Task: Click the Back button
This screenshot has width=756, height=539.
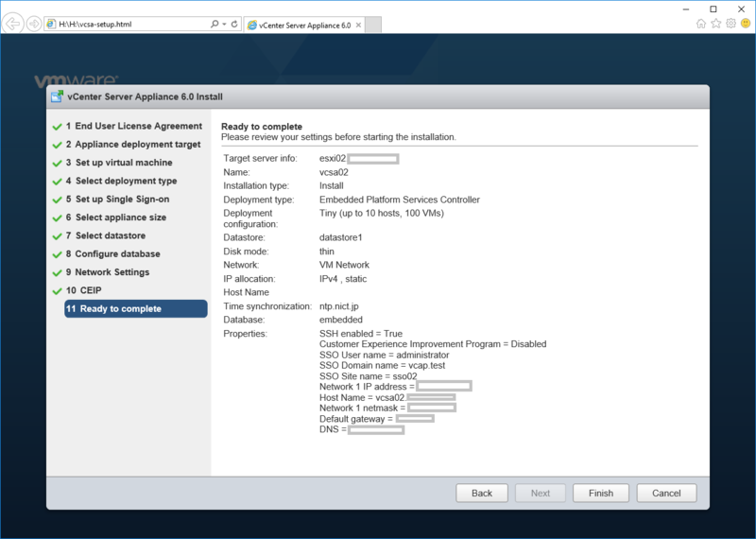Action: point(482,494)
